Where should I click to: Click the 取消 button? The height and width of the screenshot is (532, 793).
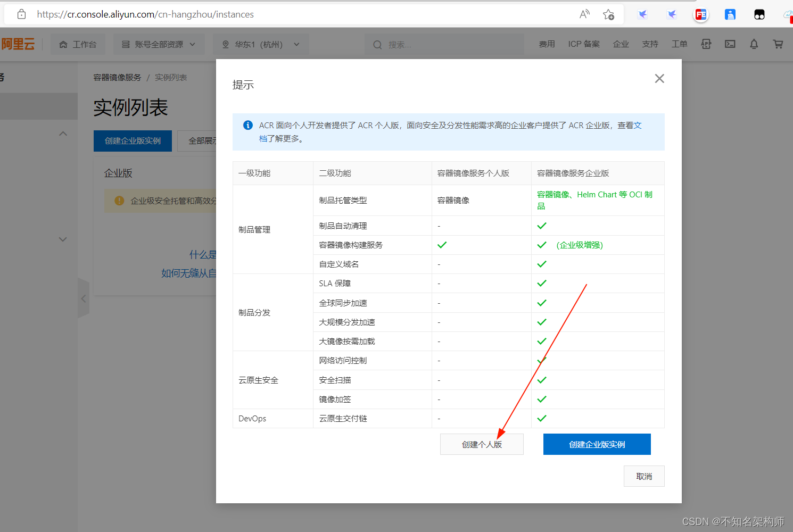click(x=644, y=476)
